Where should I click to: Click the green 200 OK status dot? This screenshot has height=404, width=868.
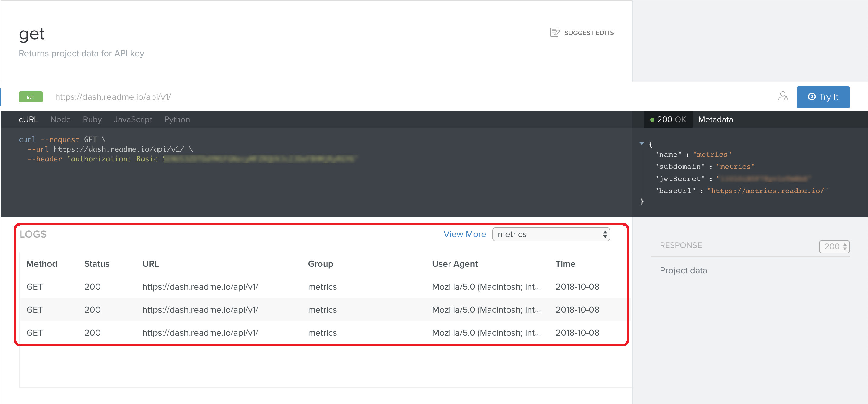(652, 120)
